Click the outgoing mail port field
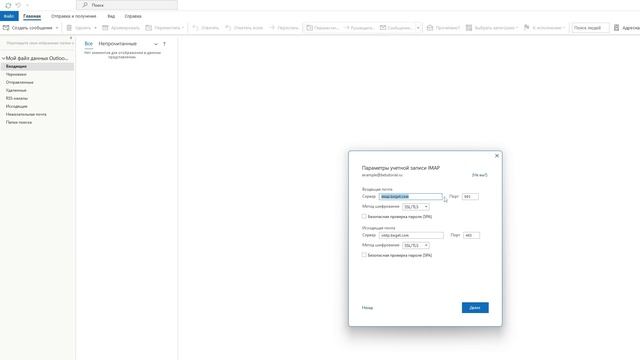 471,236
